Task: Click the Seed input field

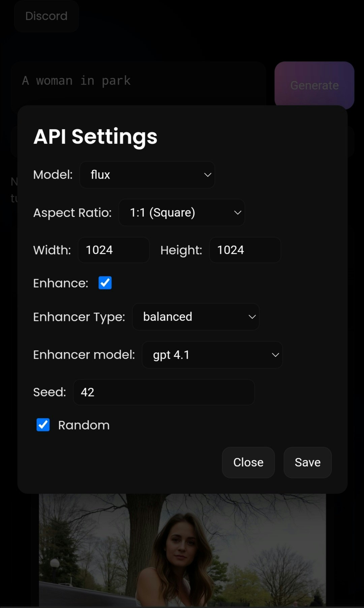Action: (x=164, y=392)
